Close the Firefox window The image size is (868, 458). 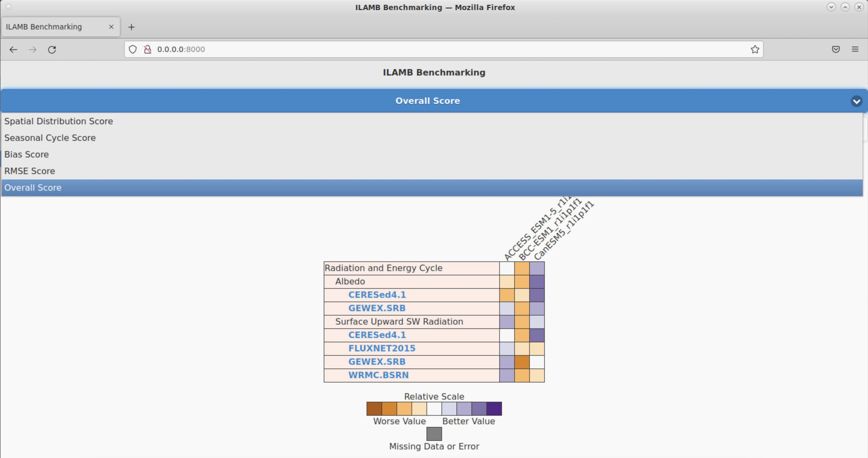pos(859,7)
